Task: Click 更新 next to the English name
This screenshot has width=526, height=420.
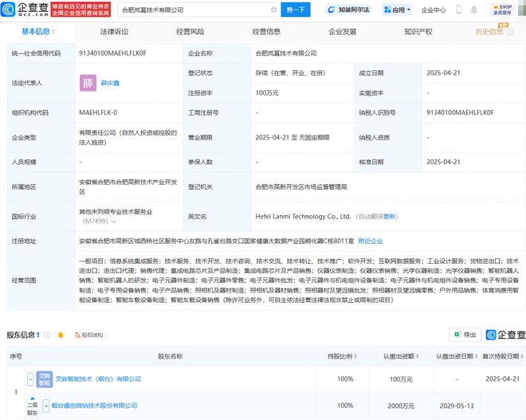Action: [389, 217]
